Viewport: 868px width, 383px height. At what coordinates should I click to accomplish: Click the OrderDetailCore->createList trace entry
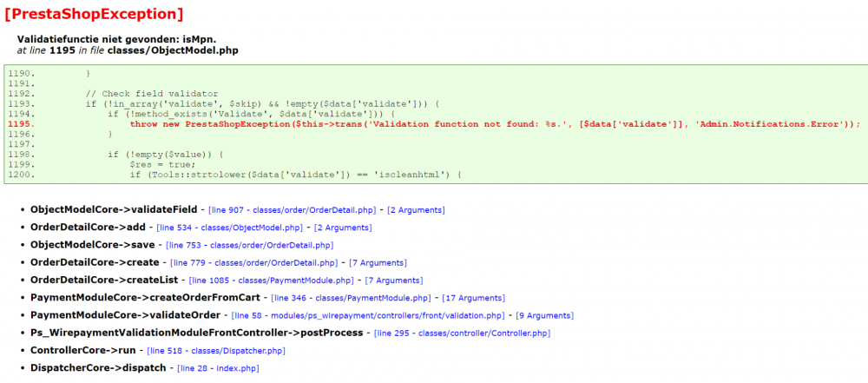(104, 281)
